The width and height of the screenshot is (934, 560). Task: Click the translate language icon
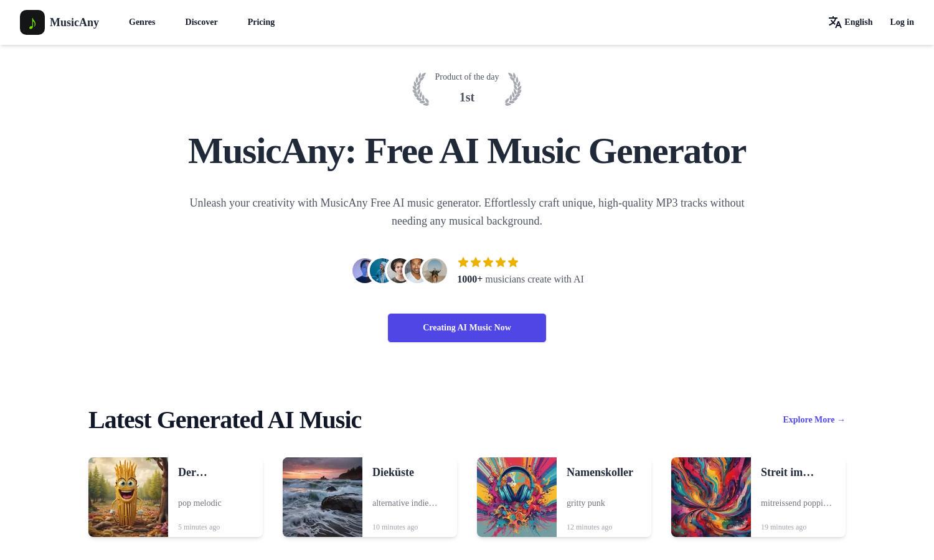click(835, 22)
